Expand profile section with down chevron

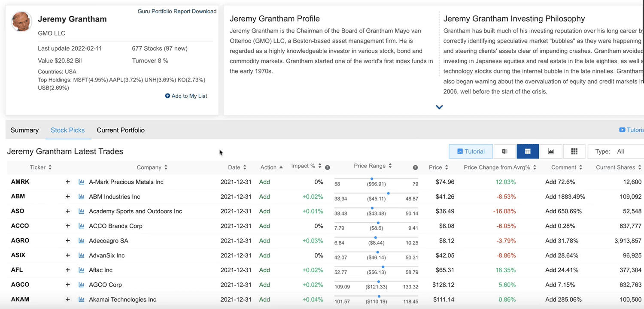coord(439,107)
